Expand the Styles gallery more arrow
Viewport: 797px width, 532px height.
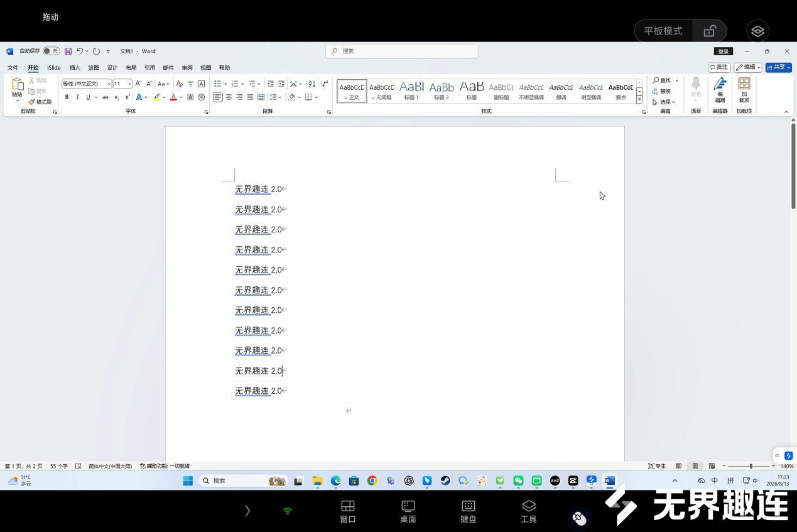pyautogui.click(x=639, y=99)
